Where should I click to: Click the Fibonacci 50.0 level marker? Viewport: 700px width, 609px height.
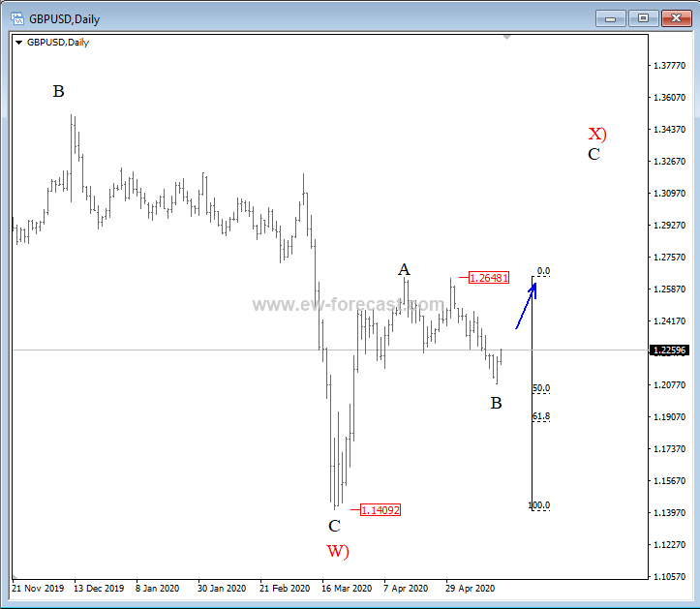pos(540,388)
